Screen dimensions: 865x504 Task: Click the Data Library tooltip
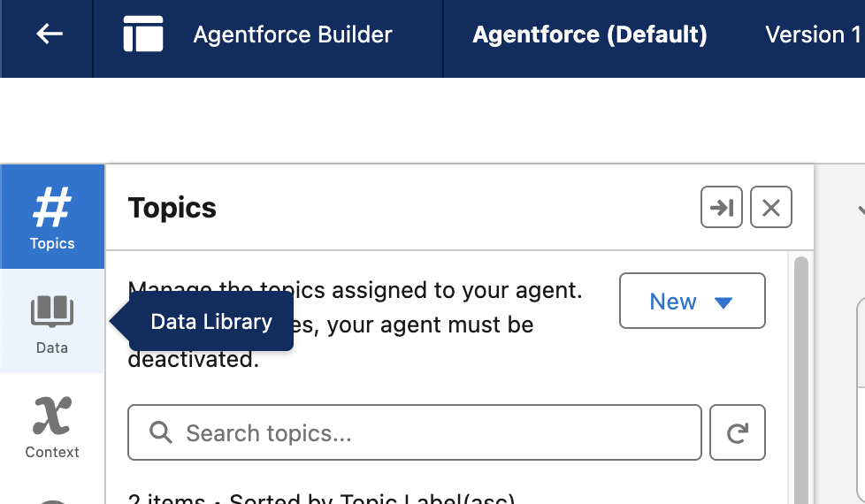tap(211, 322)
